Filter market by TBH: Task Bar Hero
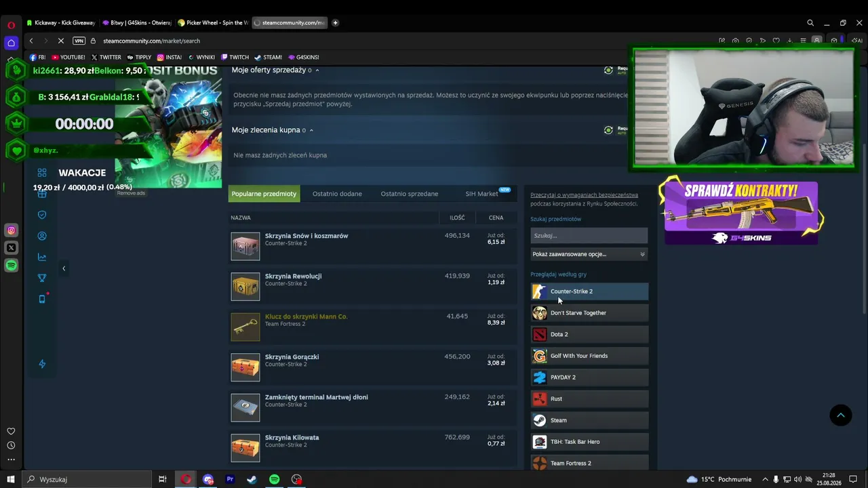This screenshot has width=868, height=488. tap(589, 442)
